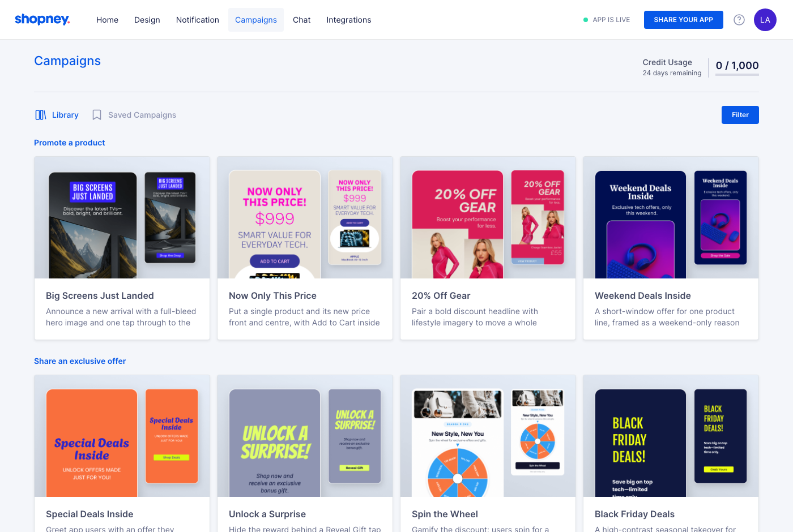Viewport: 793px width, 532px height.
Task: Click the green App Is Live status dot
Action: (x=586, y=20)
